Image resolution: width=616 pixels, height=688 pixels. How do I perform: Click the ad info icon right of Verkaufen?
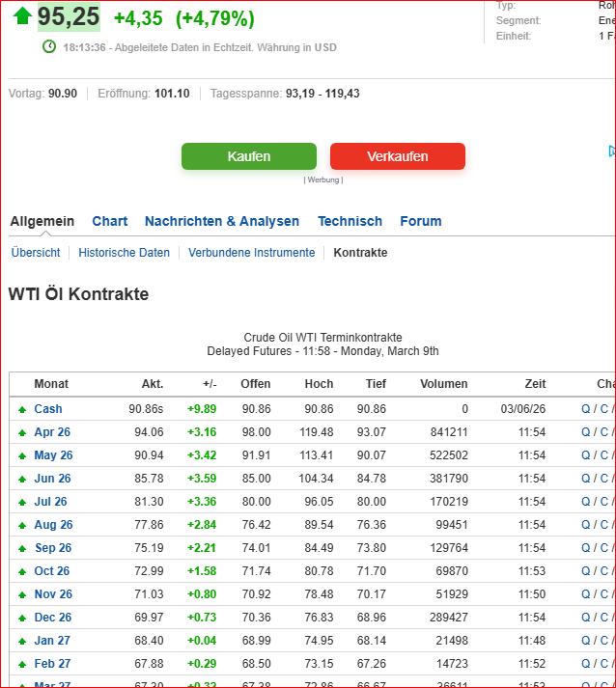611,151
